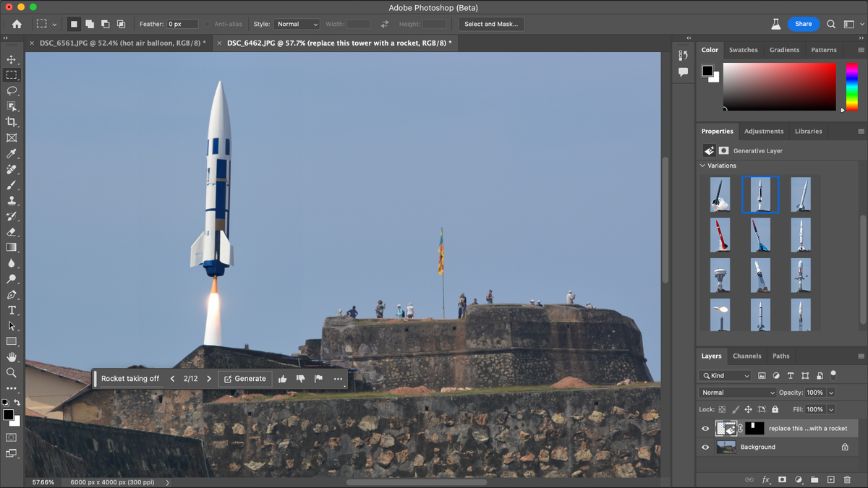Click the red color picker field
This screenshot has height=488, width=868.
pos(779,86)
